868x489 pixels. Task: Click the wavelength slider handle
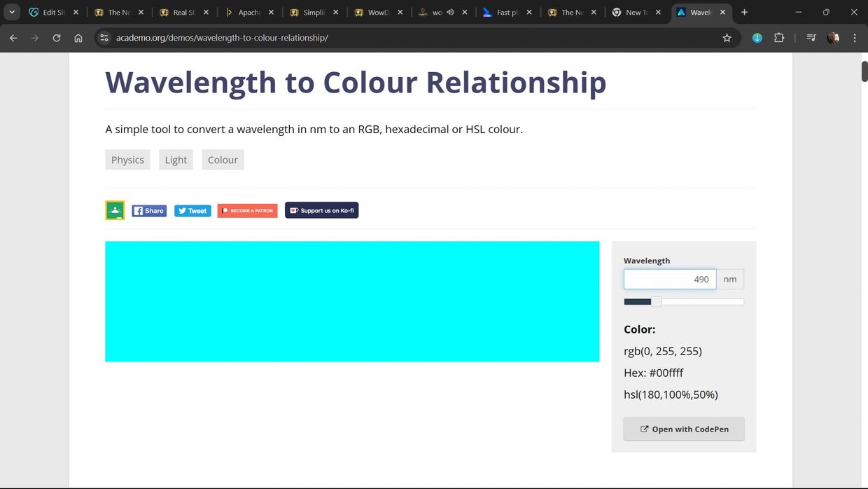656,302
